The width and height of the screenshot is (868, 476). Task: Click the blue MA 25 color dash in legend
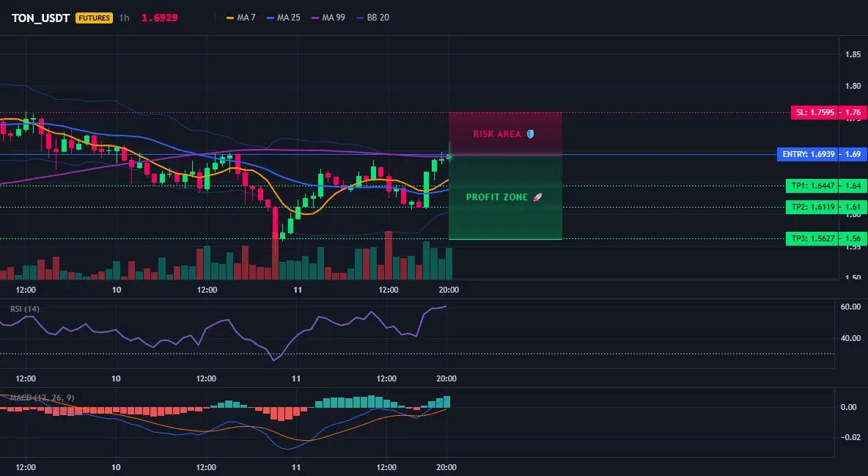(x=270, y=18)
